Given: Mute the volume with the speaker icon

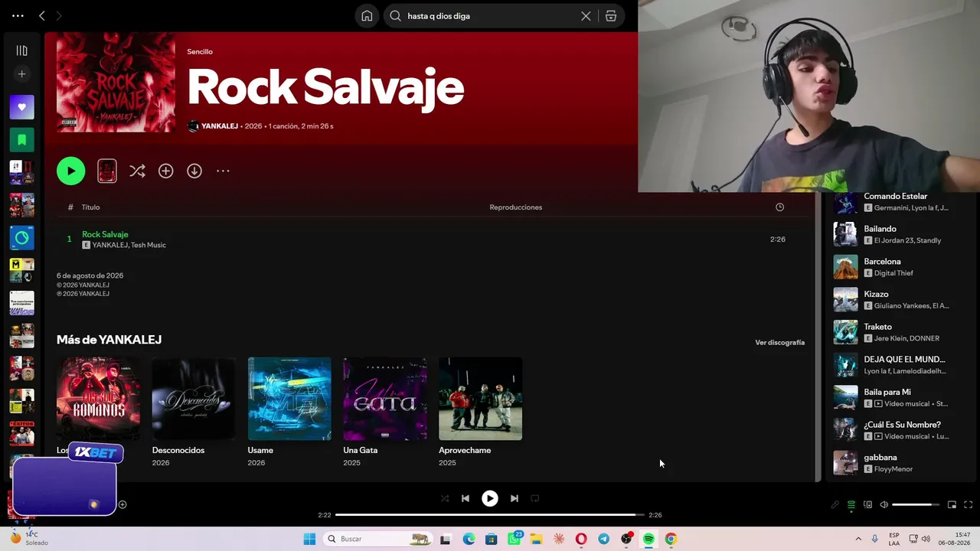Looking at the screenshot, I should pyautogui.click(x=884, y=505).
